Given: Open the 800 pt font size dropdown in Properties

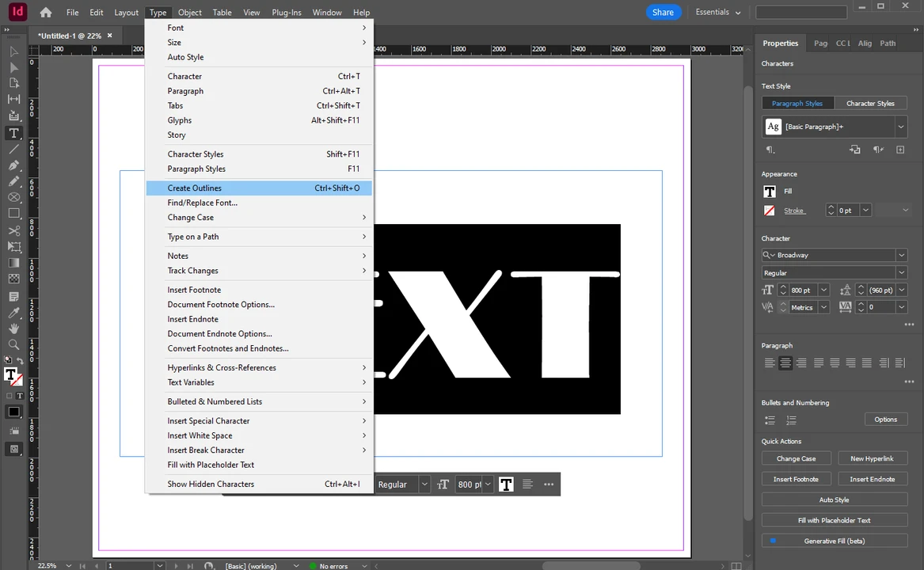Looking at the screenshot, I should pyautogui.click(x=823, y=290).
